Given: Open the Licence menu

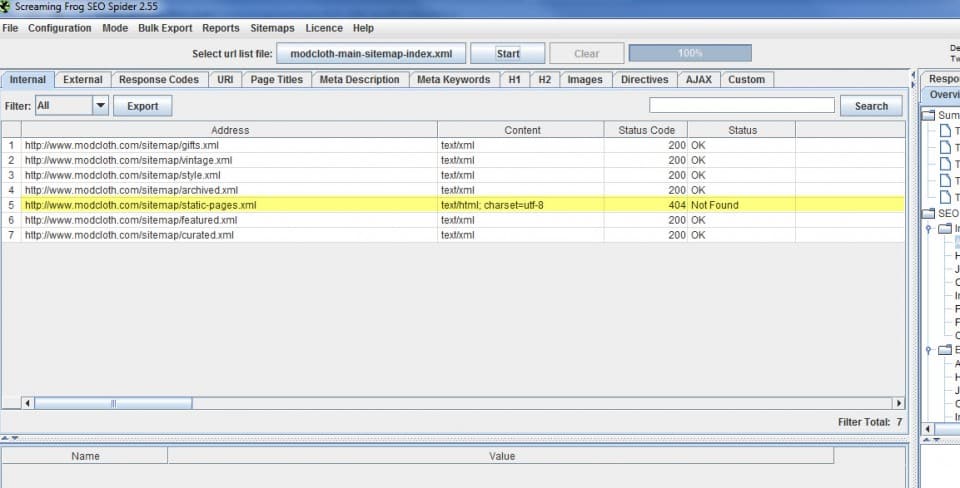Looking at the screenshot, I should 324,28.
